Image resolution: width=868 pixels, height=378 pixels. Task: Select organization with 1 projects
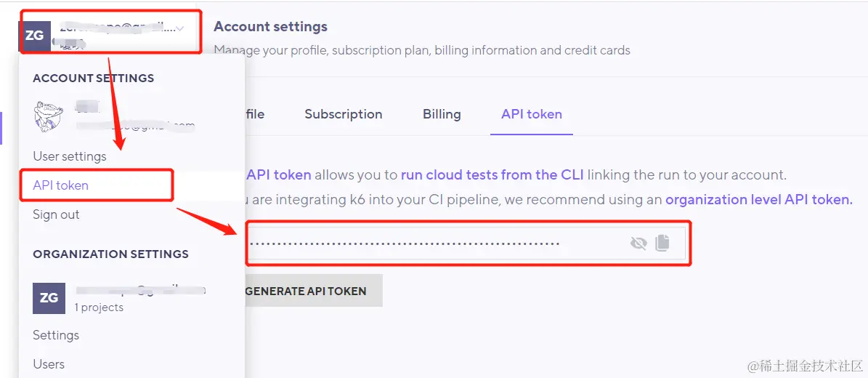[x=120, y=298]
